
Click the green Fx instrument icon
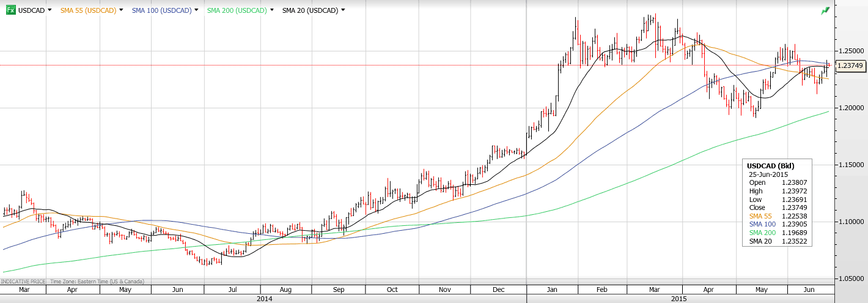10,10
